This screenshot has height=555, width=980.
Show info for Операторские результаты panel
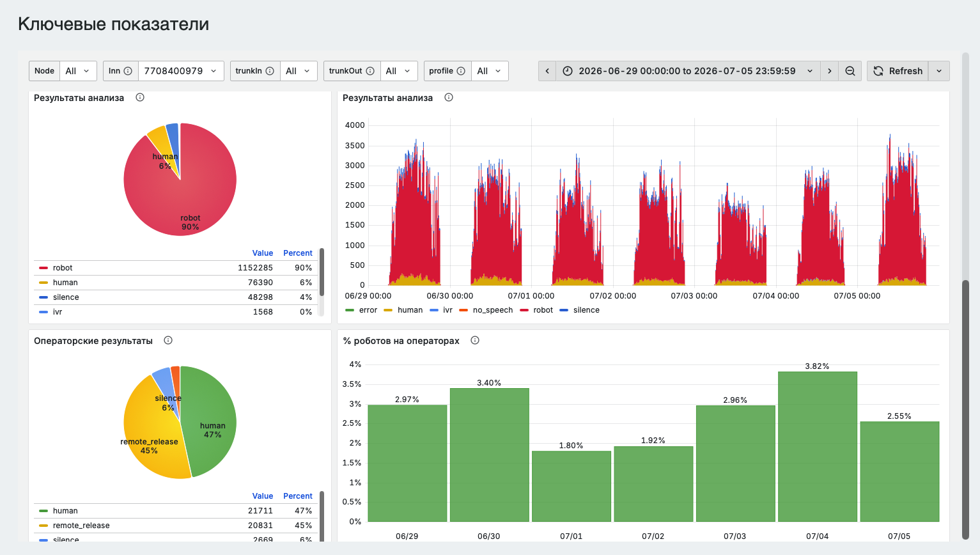(x=168, y=340)
